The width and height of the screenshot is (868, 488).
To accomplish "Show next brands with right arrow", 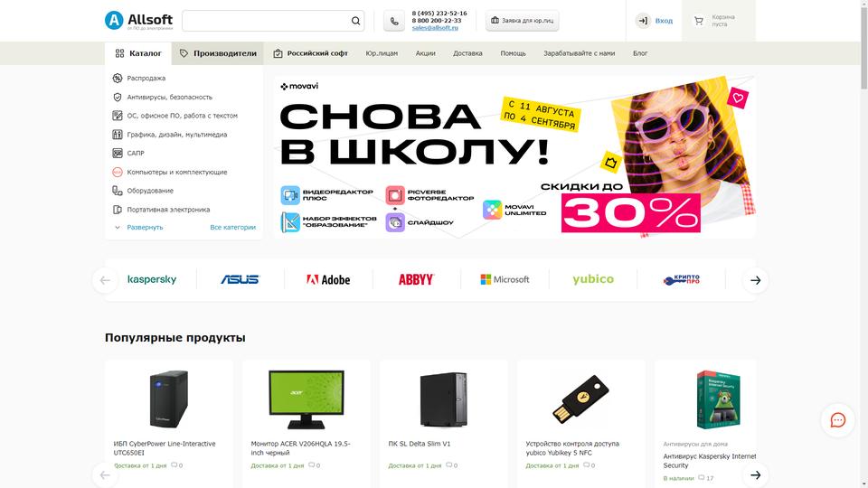I will tap(756, 280).
